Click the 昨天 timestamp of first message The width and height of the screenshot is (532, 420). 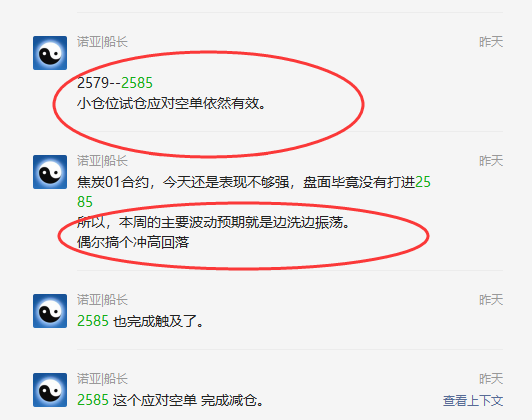(491, 42)
